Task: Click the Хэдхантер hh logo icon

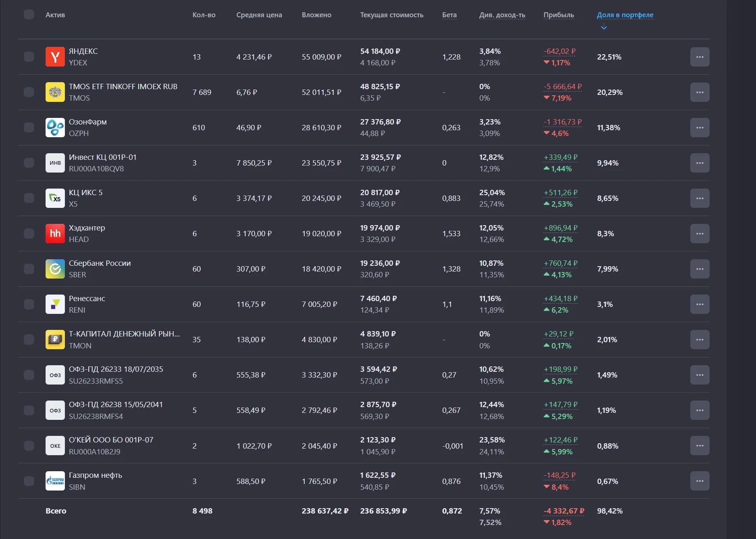Action: click(x=55, y=233)
